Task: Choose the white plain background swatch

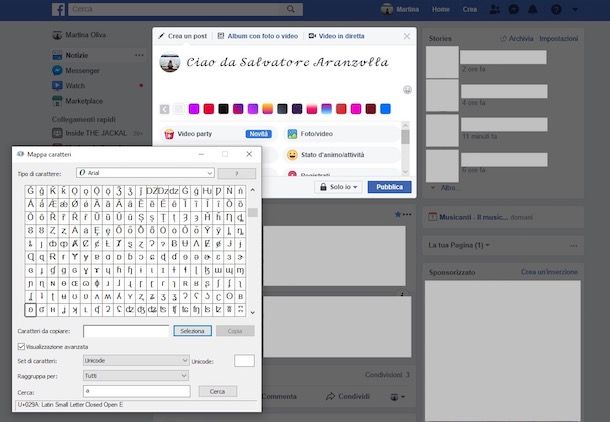Action: (x=179, y=109)
